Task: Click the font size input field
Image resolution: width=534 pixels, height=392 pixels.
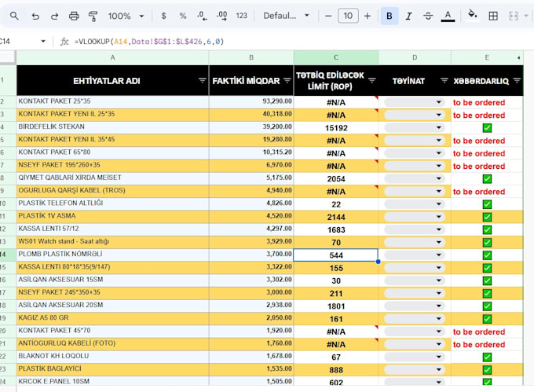Action: click(348, 16)
